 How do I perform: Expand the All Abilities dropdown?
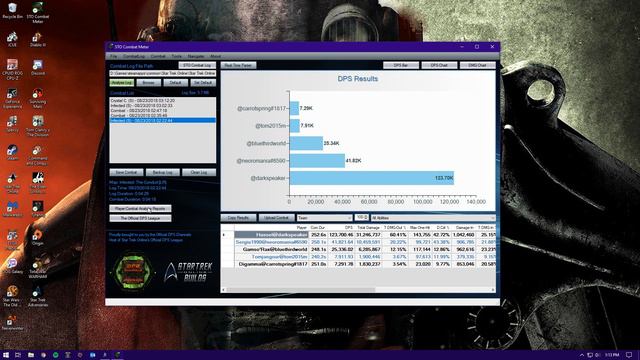pyautogui.click(x=433, y=218)
